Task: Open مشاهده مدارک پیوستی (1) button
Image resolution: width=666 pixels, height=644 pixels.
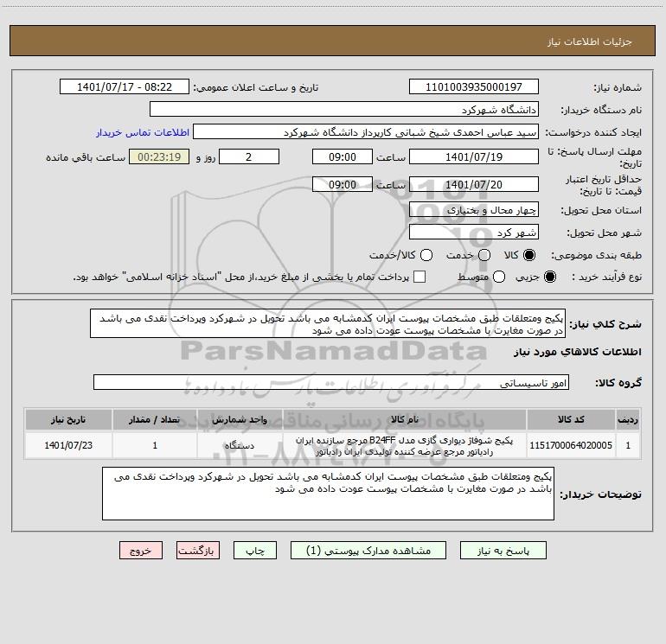Action: pos(368,550)
